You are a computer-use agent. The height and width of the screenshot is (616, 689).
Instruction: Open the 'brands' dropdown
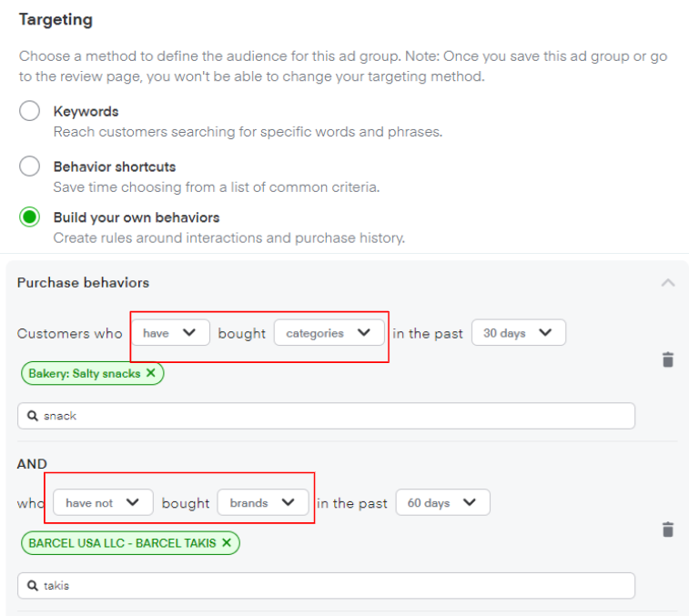tap(262, 502)
